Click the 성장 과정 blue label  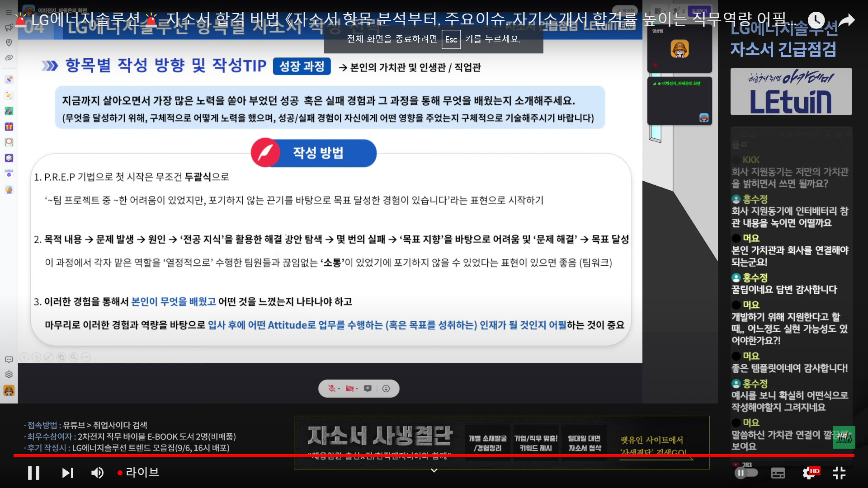click(302, 66)
